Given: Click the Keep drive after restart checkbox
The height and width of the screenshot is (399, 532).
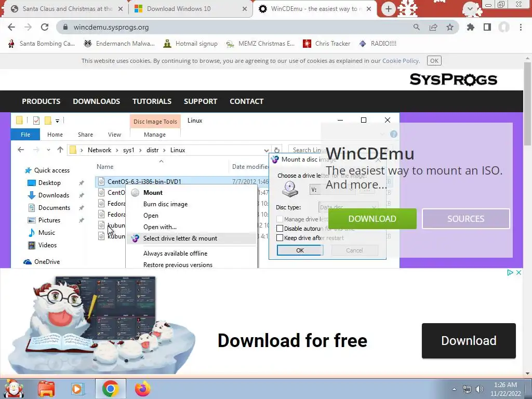Looking at the screenshot, I should coord(280,238).
